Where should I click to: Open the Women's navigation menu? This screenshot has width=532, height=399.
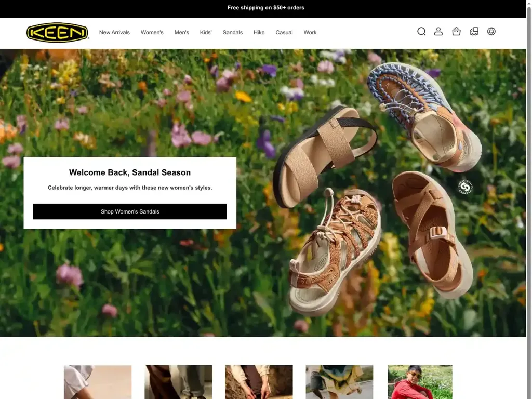152,32
